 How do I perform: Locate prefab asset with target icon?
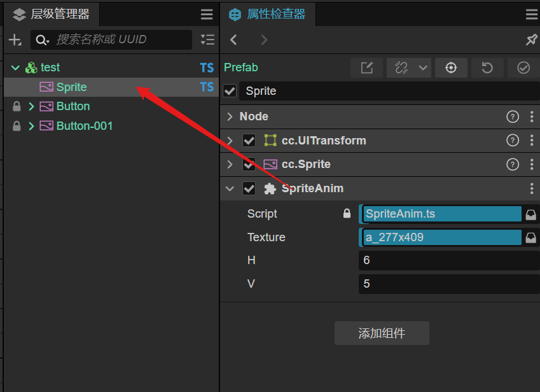(451, 67)
